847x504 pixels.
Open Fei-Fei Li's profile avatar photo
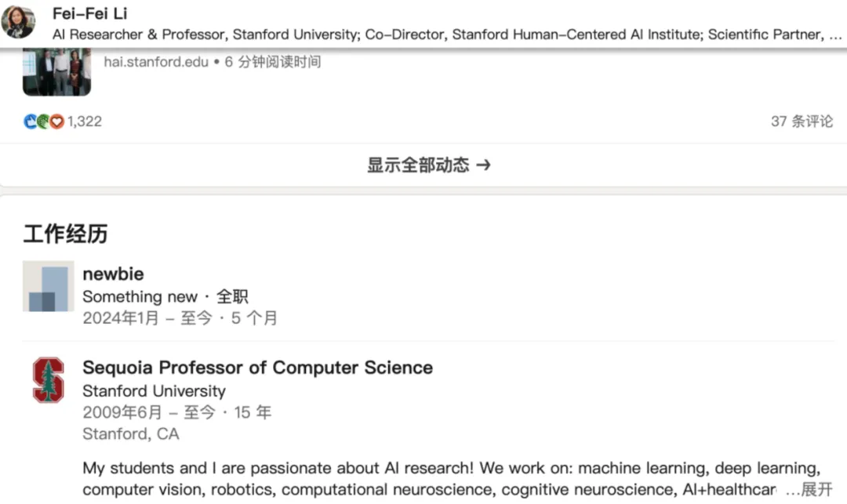click(x=18, y=22)
